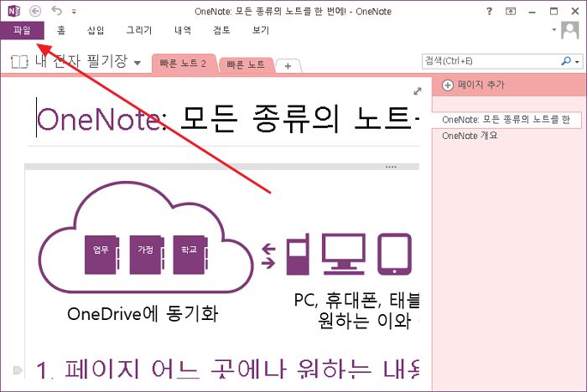The height and width of the screenshot is (392, 587).
Task: Select the 빠른 노트 2 section tab
Action: click(x=183, y=63)
